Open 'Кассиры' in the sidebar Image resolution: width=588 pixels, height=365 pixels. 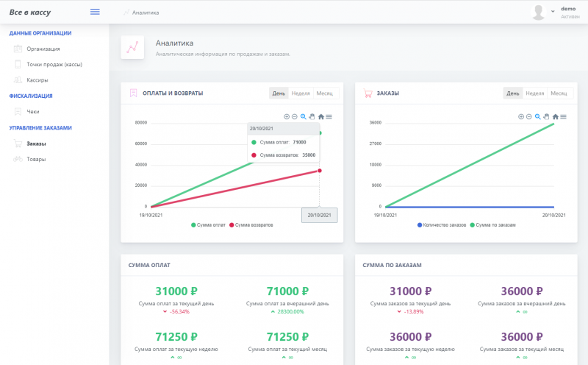coord(37,80)
